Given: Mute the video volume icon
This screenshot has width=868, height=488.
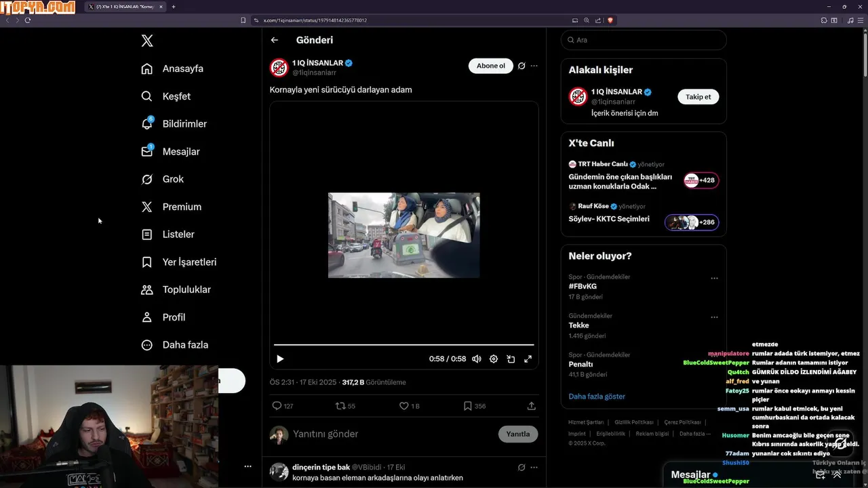Looking at the screenshot, I should coord(477,359).
